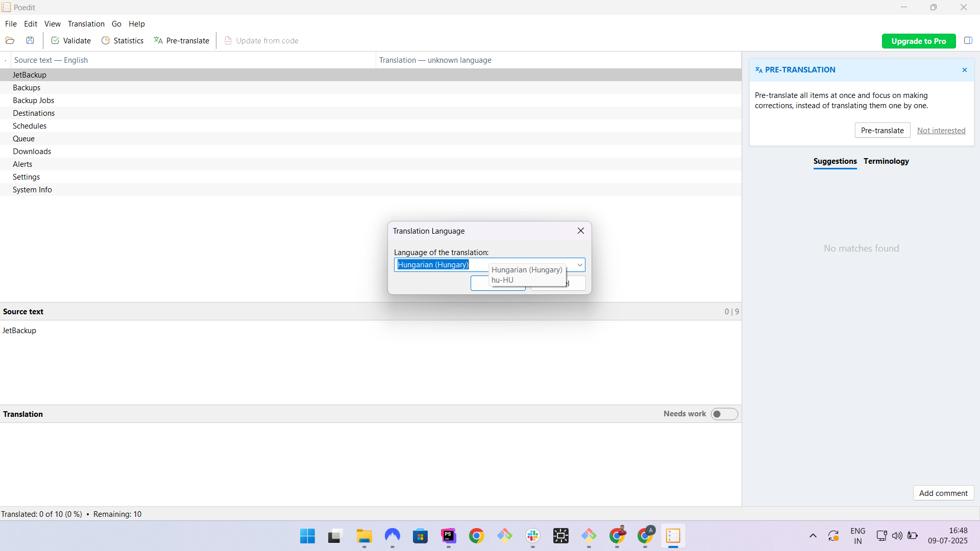Image resolution: width=980 pixels, height=551 pixels.
Task: Open PhpStorm from the taskbar
Action: pos(448,536)
